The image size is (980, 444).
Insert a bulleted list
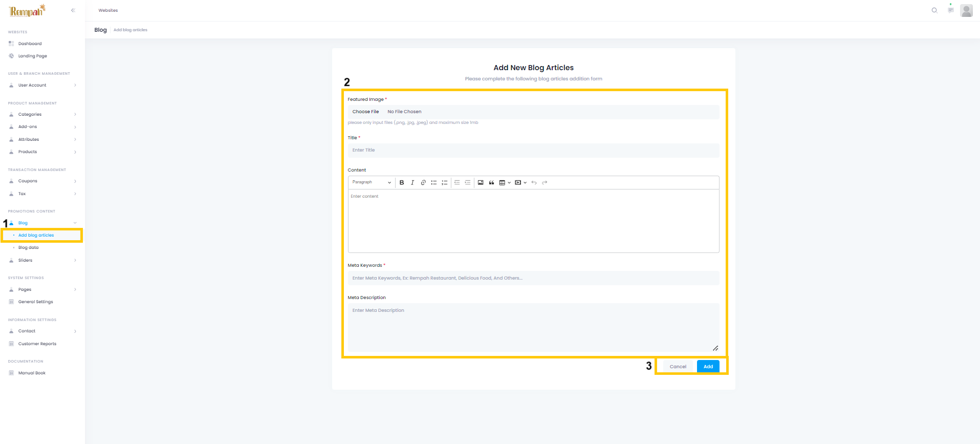434,183
